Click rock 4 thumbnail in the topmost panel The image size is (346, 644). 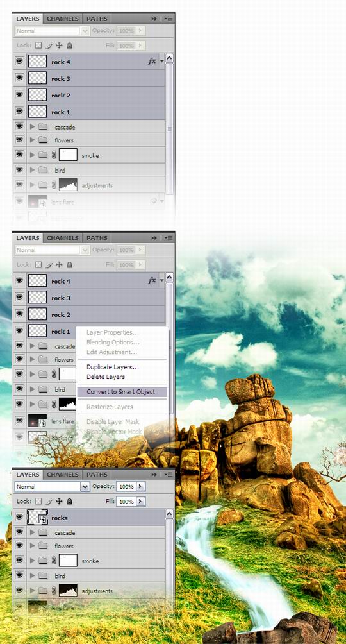coord(37,62)
